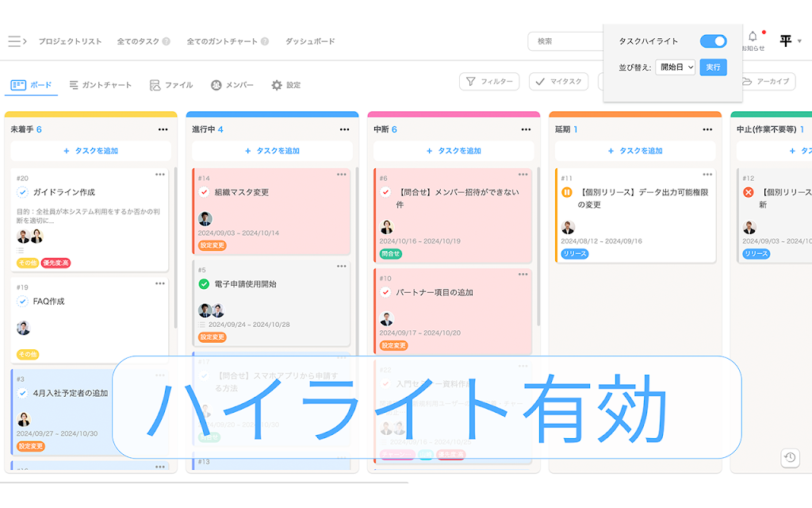Click the checklist icon on ガイドライン作成 card
Viewport: 812px width, 508px height.
[x=20, y=250]
